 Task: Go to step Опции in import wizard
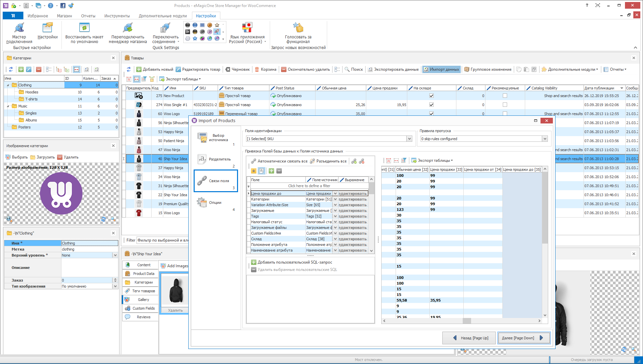coord(216,203)
